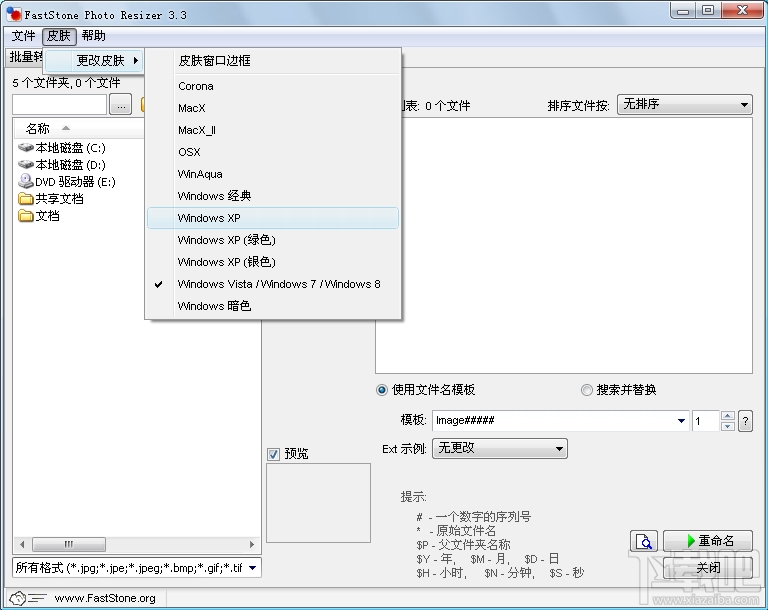Choose the WinAqua skin

point(273,174)
